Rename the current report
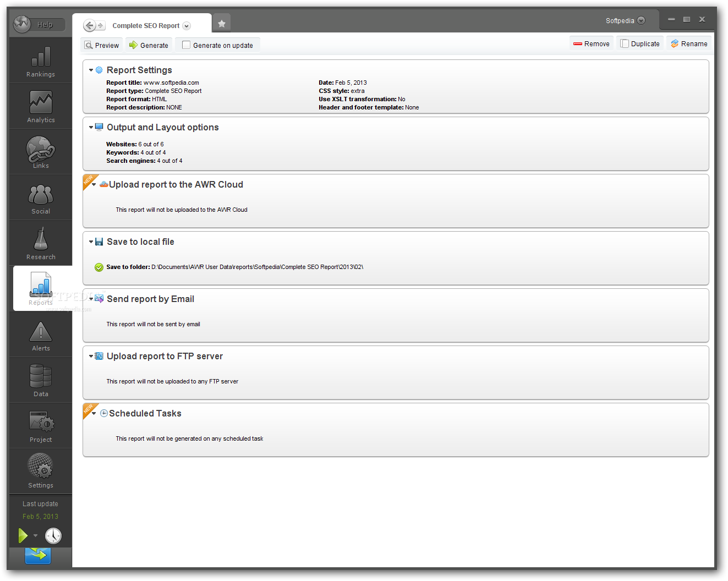 tap(689, 43)
